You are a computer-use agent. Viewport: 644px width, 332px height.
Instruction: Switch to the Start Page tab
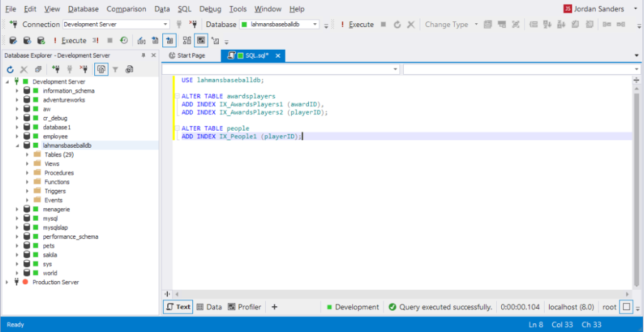click(x=187, y=55)
